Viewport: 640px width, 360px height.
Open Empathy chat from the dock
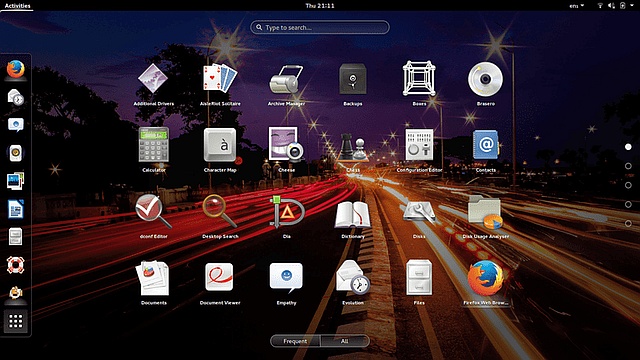tap(16, 125)
